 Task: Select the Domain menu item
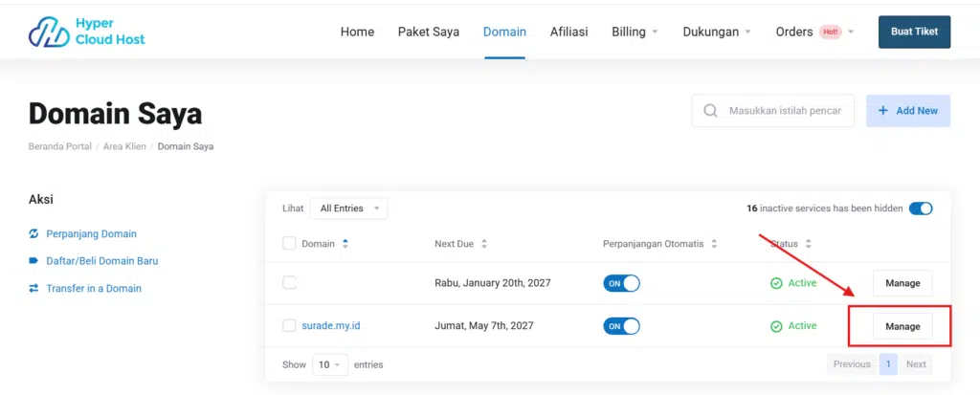click(504, 32)
